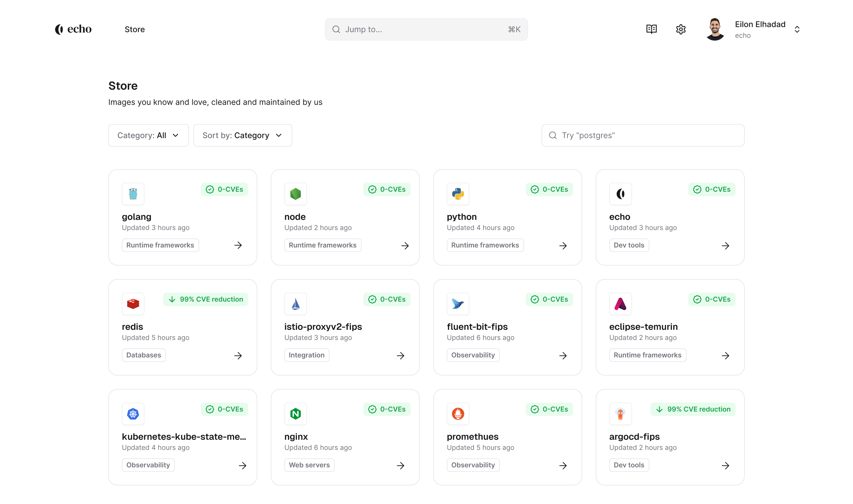Open node card arrow
Image resolution: width=853 pixels, height=504 pixels.
[405, 246]
